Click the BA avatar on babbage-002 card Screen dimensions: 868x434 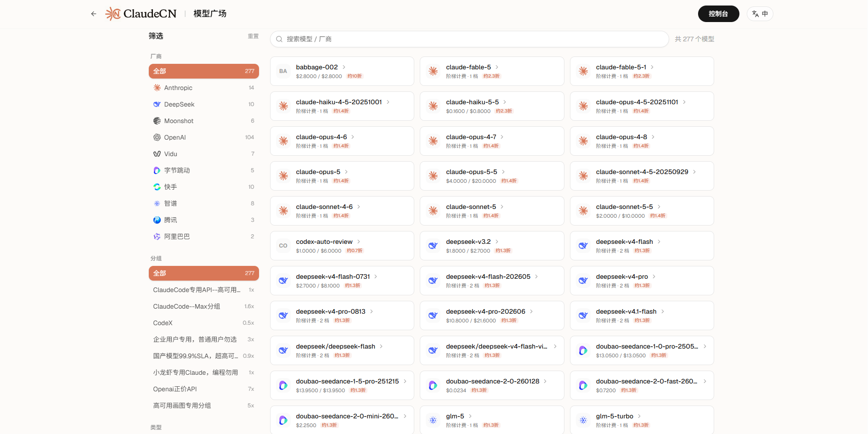tap(283, 71)
